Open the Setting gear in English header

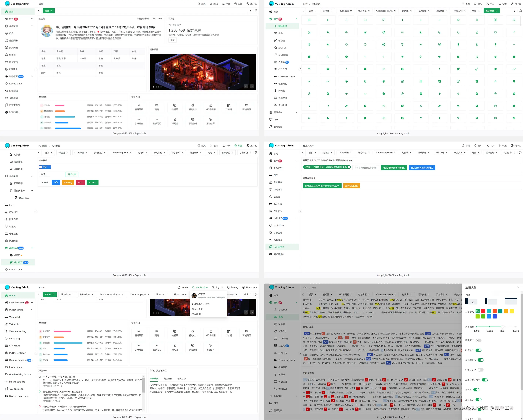point(228,287)
